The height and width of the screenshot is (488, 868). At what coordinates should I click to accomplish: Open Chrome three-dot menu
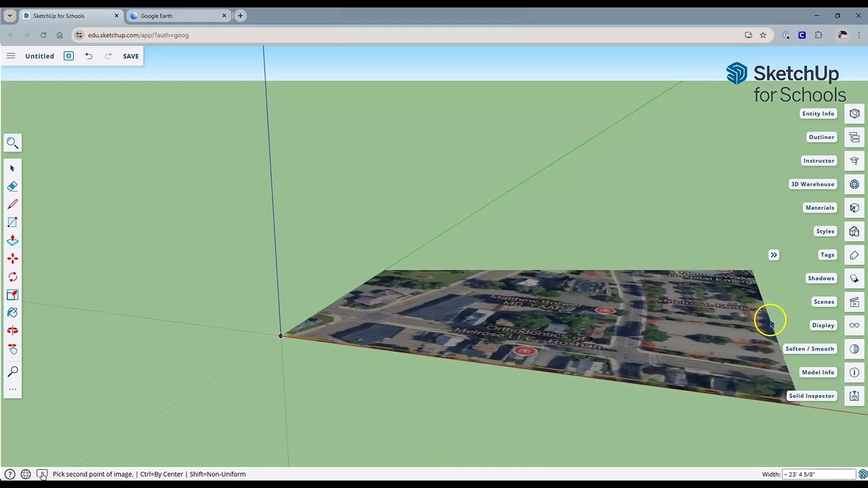(x=859, y=35)
